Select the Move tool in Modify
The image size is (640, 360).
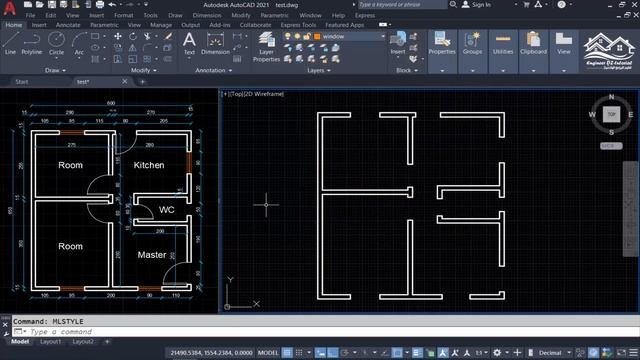coord(118,36)
